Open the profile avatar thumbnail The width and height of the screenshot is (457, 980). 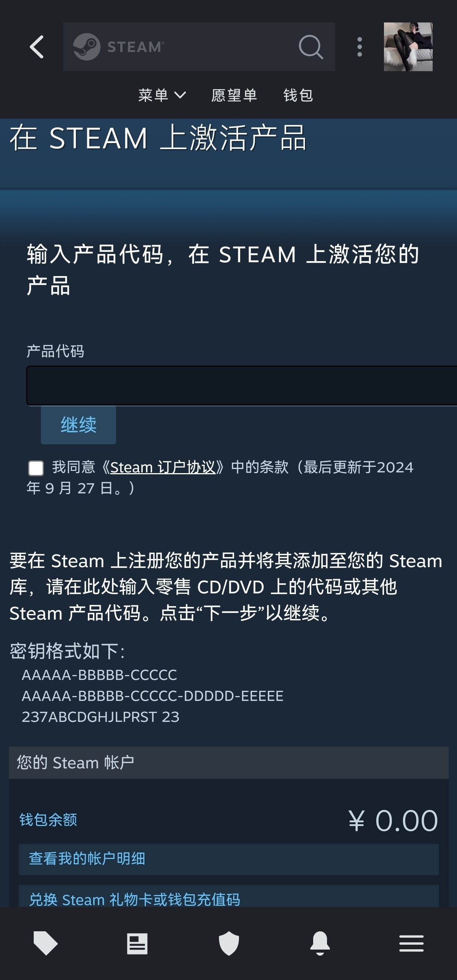click(x=408, y=47)
